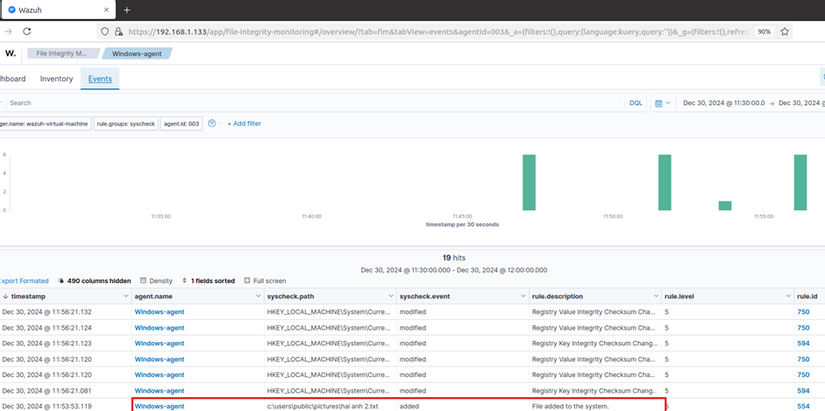
Task: Focus the Search query field
Action: (x=316, y=103)
